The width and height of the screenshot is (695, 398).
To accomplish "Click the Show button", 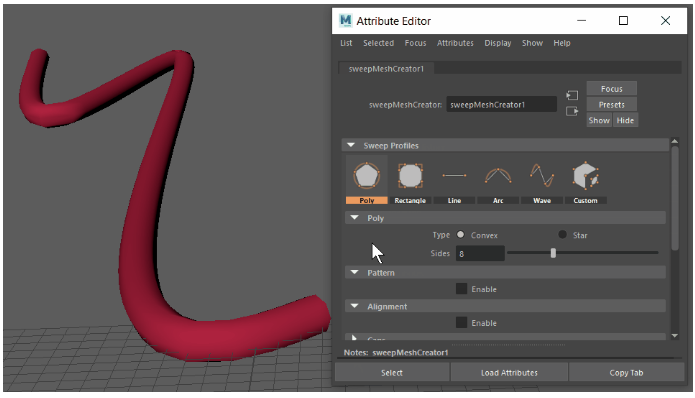I will point(599,120).
